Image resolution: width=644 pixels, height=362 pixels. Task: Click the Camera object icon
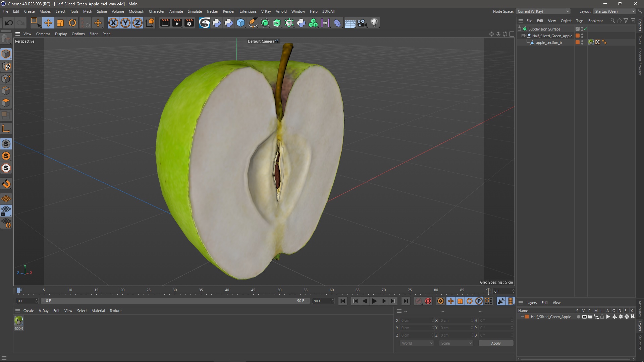(362, 23)
